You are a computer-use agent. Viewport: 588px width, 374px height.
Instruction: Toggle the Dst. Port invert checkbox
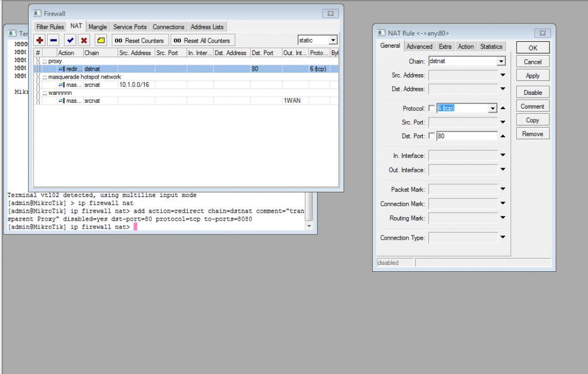pos(432,136)
